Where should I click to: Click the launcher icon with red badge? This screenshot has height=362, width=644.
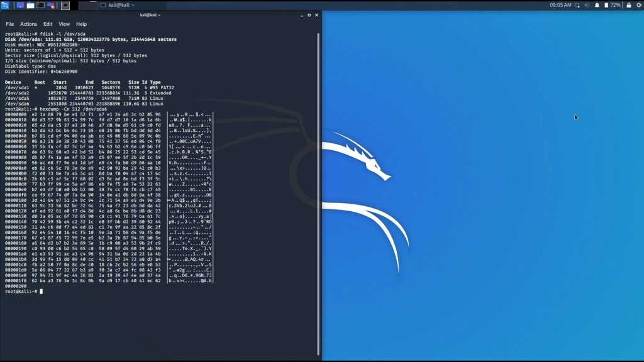51,5
